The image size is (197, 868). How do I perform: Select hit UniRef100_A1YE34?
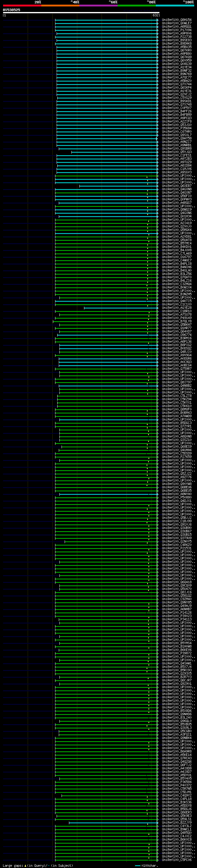pos(177,67)
